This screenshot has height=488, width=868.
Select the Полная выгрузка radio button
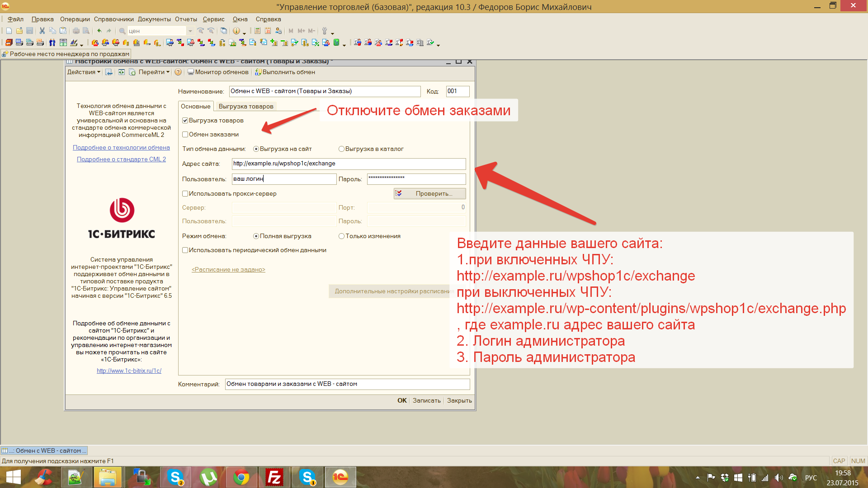pos(256,236)
